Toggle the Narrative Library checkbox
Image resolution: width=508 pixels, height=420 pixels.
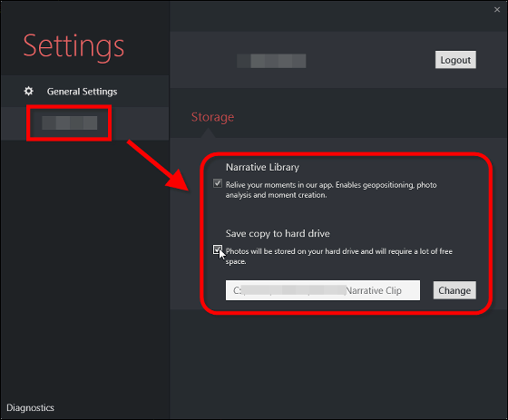click(x=218, y=183)
